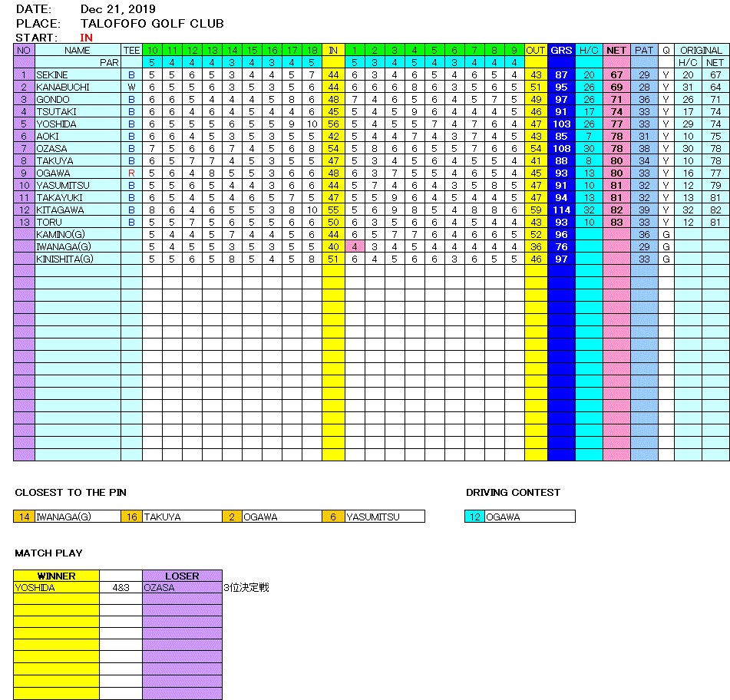Select the yellow OUT column header
The height and width of the screenshot is (700, 730).
tap(536, 50)
